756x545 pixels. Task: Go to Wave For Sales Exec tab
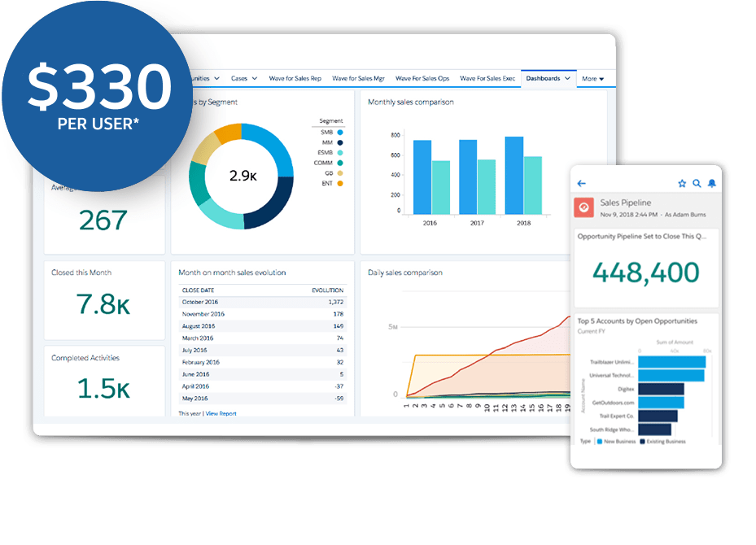coord(487,79)
